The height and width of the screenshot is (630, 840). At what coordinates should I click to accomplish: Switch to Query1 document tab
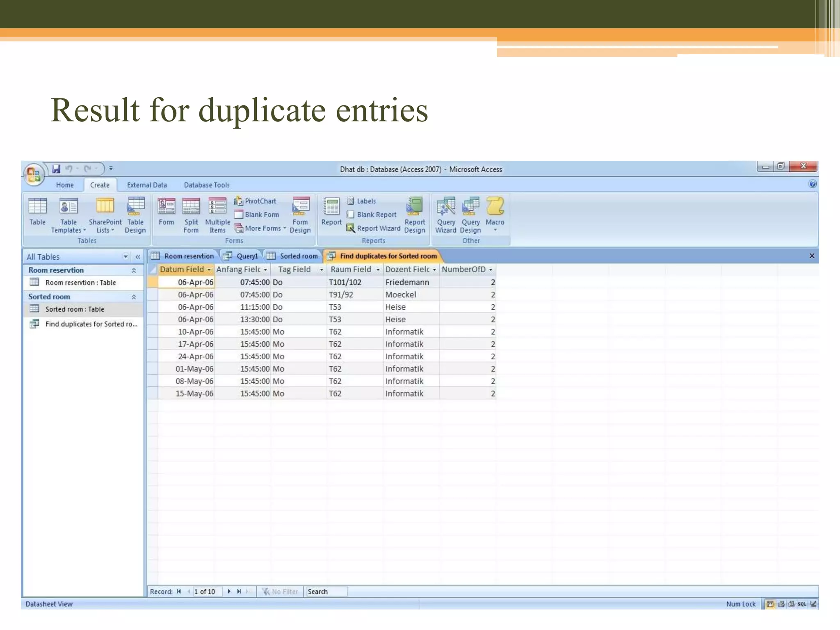tap(241, 256)
